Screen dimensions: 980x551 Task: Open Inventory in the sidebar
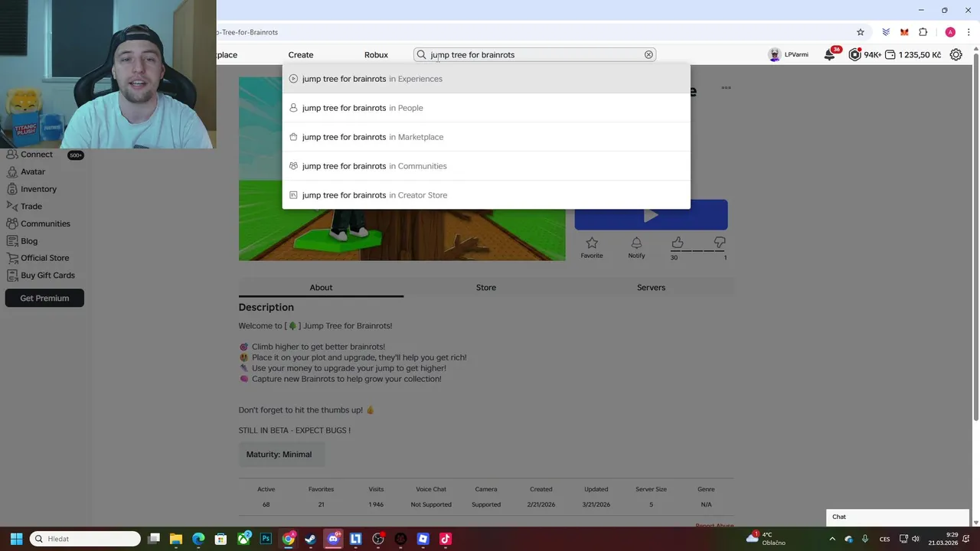coord(38,189)
